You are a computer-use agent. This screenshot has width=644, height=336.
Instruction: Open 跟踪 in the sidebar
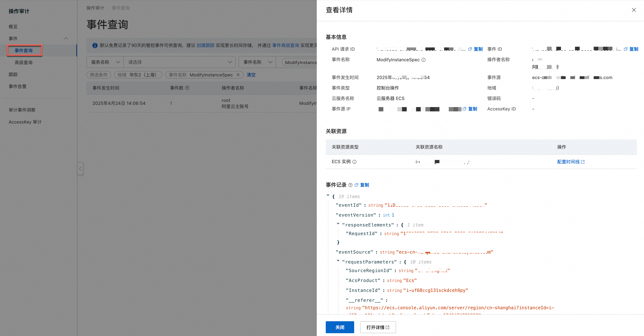point(13,74)
